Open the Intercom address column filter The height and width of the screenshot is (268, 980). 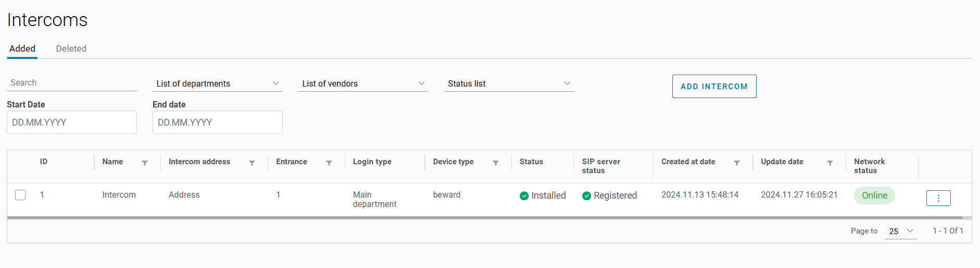(252, 163)
